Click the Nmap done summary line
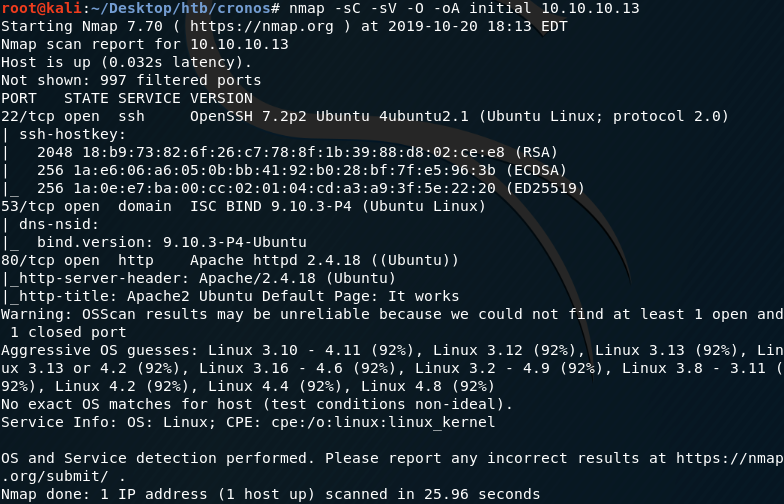Image resolution: width=784 pixels, height=504 pixels. (270, 494)
